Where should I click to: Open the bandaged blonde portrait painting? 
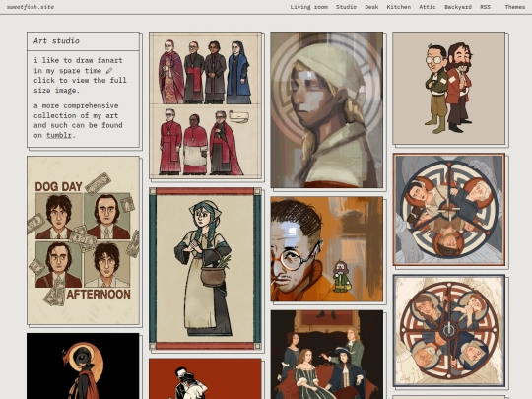pos(327,109)
